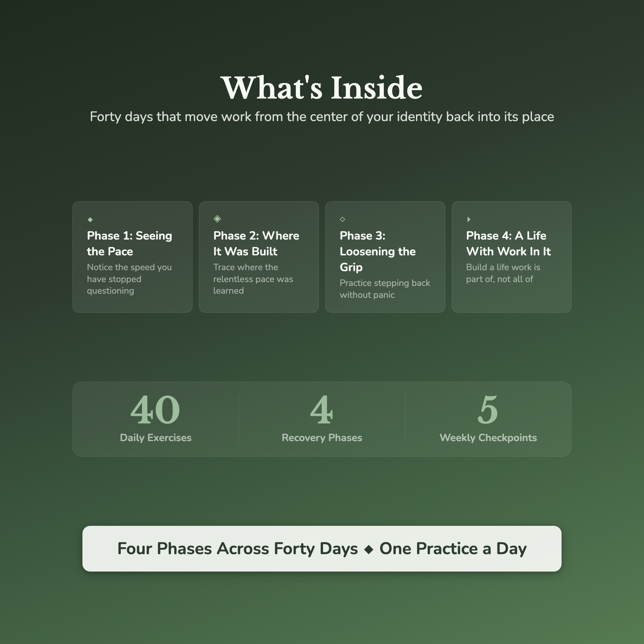Click 'Practice stepping back without panic' description
The image size is (644, 644).
click(x=385, y=289)
